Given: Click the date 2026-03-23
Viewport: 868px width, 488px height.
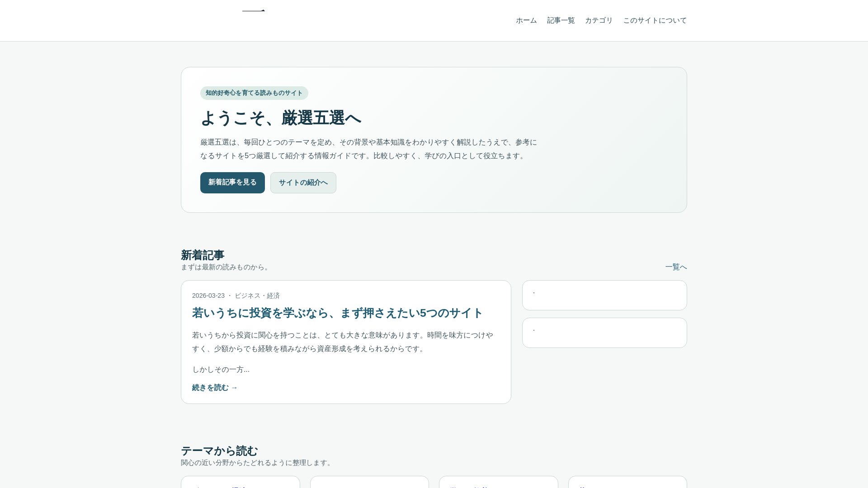Looking at the screenshot, I should point(208,296).
